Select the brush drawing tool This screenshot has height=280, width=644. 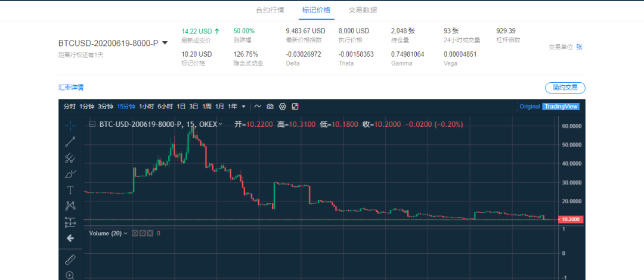70,174
